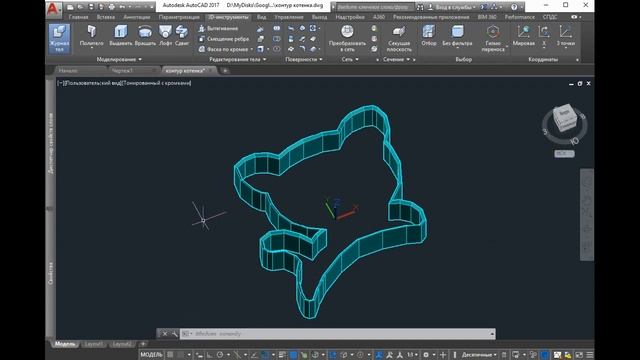Open the Вход в службы sign-in dropdown
Screen dimensions: 640x360
pos(455,7)
